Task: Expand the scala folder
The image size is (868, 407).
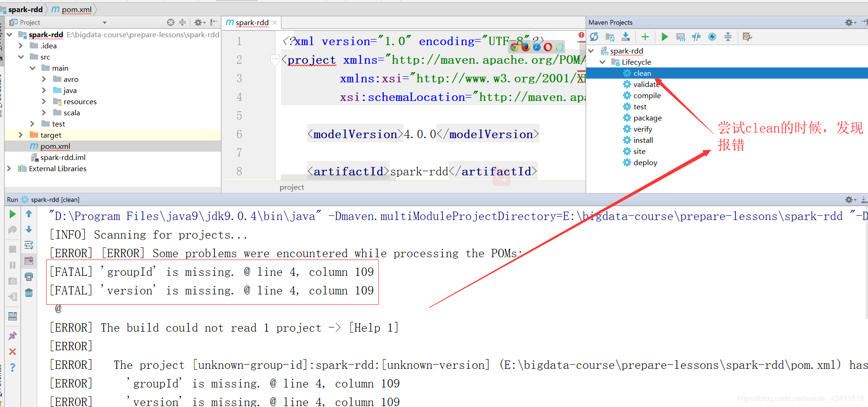Action: (44, 113)
